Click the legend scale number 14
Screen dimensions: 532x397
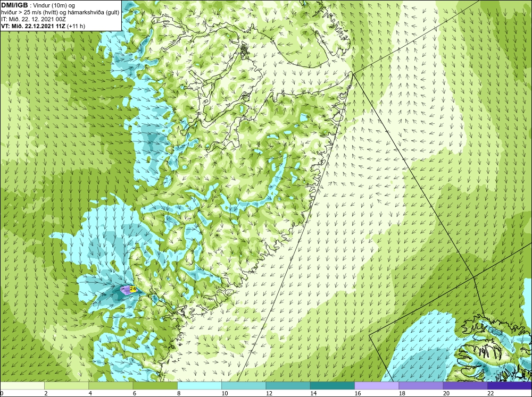[313, 393]
